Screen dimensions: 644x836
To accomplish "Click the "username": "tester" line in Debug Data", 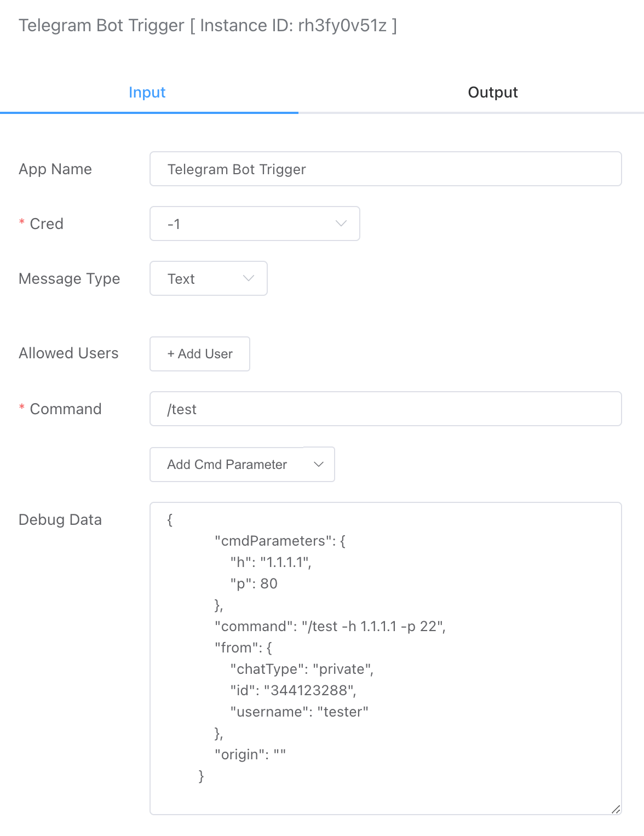I will coord(299,712).
